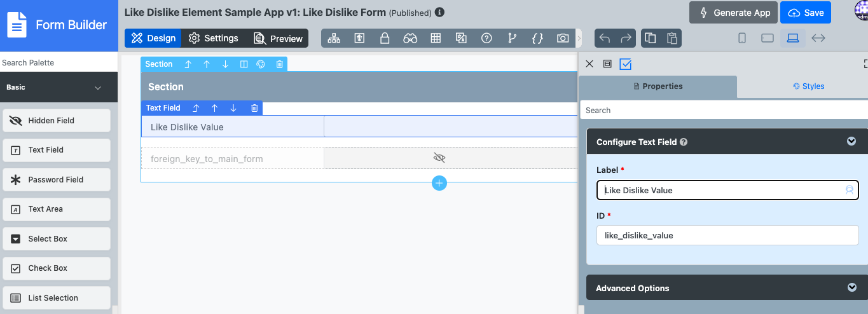
Task: Move the Text Field up
Action: pos(214,108)
